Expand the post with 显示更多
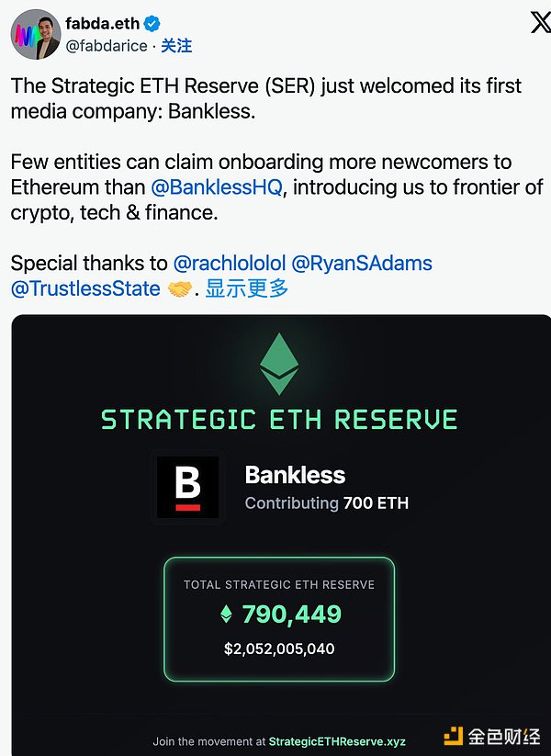 [246, 288]
